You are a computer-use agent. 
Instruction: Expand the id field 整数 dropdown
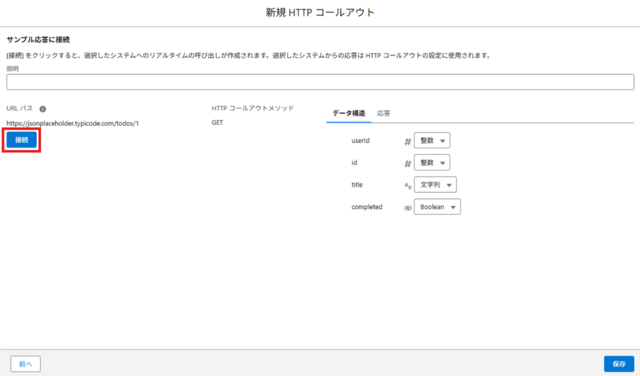[432, 162]
